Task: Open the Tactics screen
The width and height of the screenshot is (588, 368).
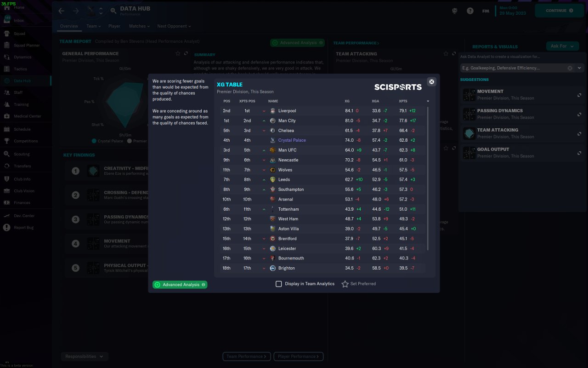Action: 20,69
